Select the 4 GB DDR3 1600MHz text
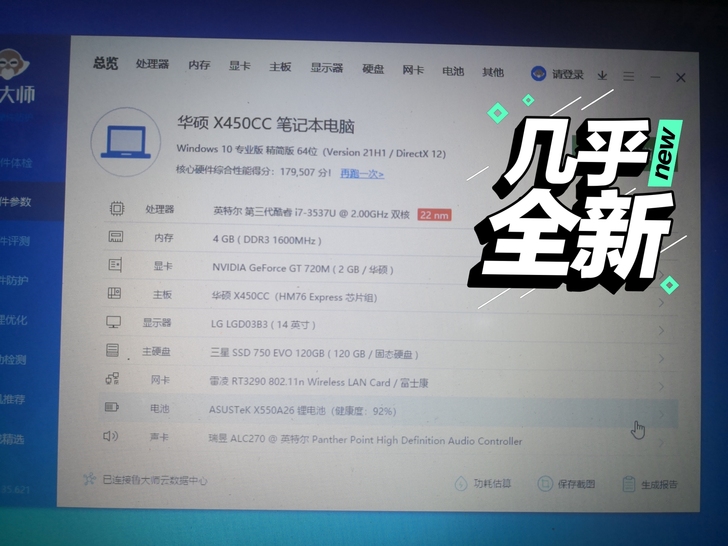 [267, 240]
